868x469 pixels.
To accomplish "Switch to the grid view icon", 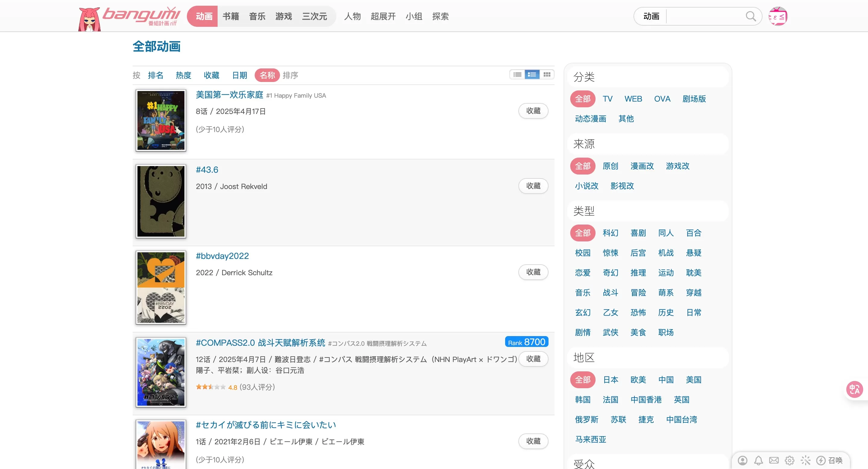I will pos(547,74).
